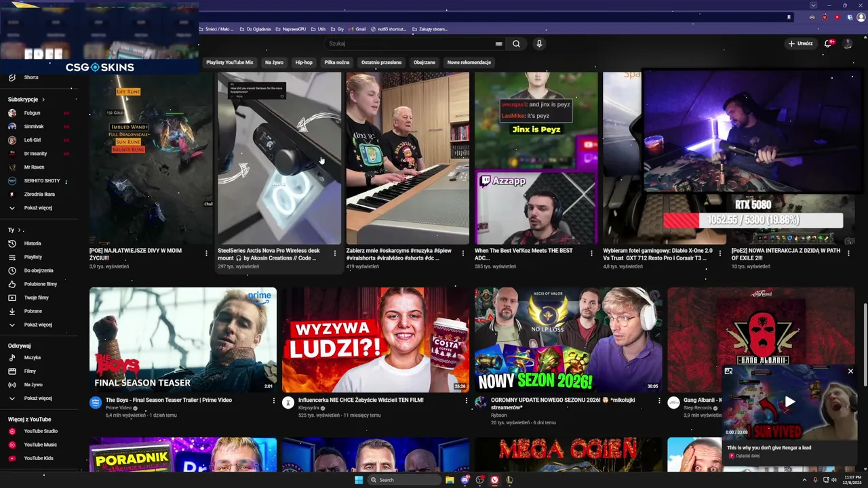This screenshot has width=868, height=488.
Task: Open the piano Shorts thumbnail
Action: (x=408, y=159)
